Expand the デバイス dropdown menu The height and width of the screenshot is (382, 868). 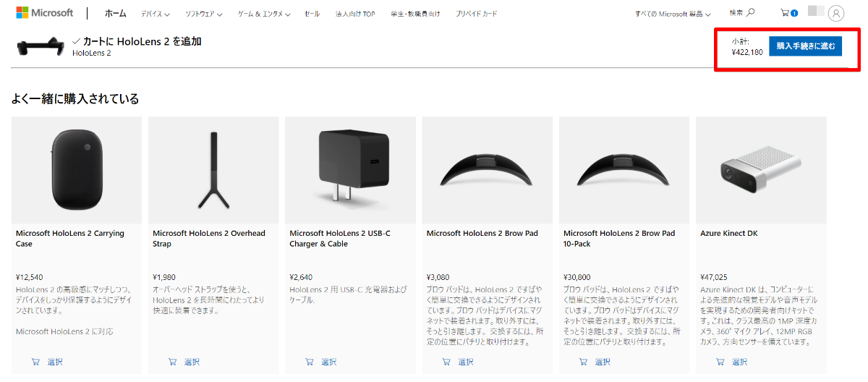[x=155, y=14]
